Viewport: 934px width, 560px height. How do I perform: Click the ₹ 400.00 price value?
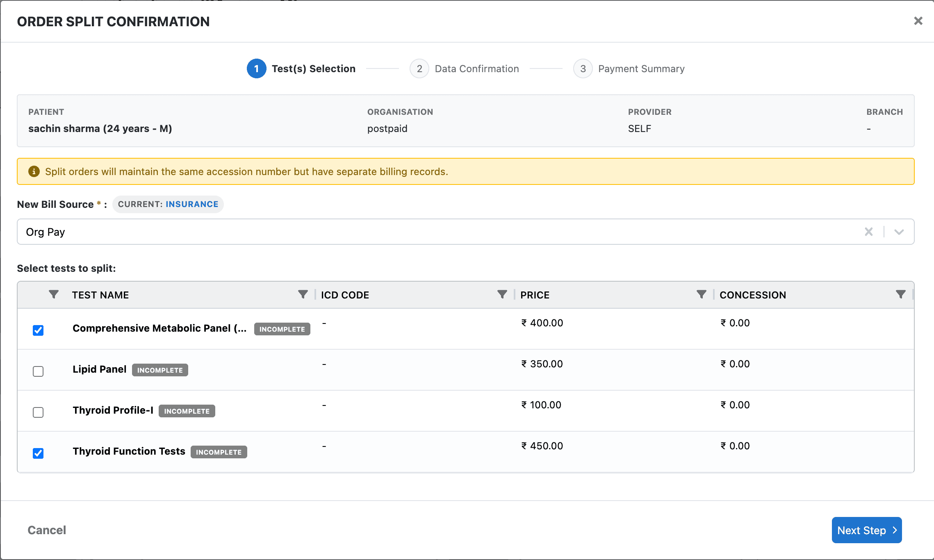[542, 323]
